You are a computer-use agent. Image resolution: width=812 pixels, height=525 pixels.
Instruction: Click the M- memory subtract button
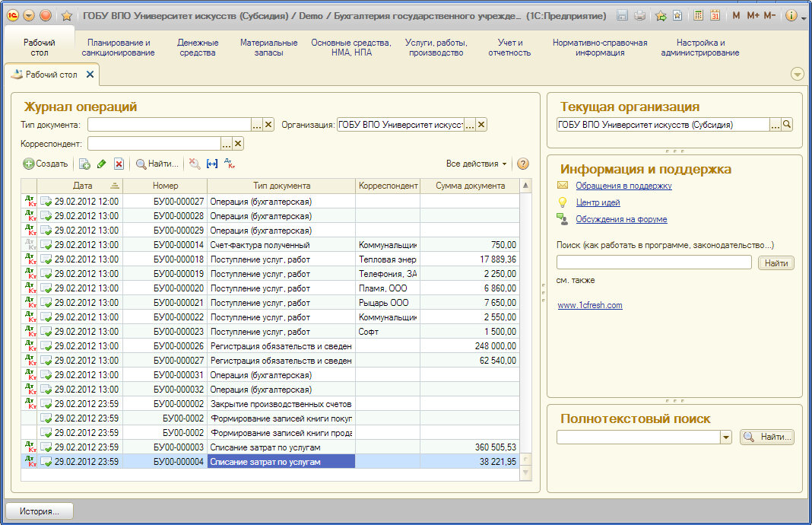tap(769, 15)
